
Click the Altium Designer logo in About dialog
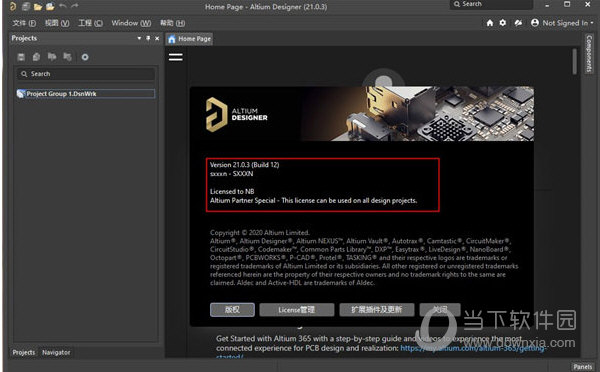237,114
